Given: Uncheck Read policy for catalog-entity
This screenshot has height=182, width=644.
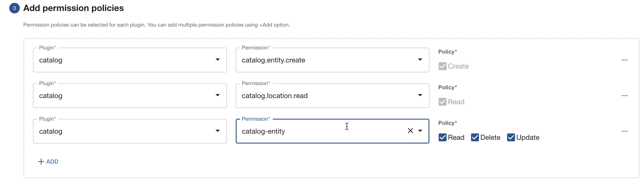Looking at the screenshot, I should [x=442, y=137].
